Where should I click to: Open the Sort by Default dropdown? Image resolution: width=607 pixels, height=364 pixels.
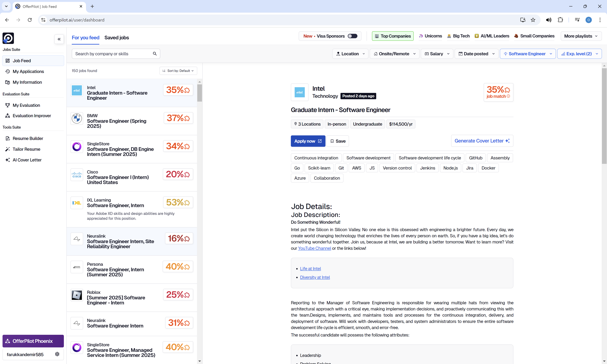(x=178, y=71)
